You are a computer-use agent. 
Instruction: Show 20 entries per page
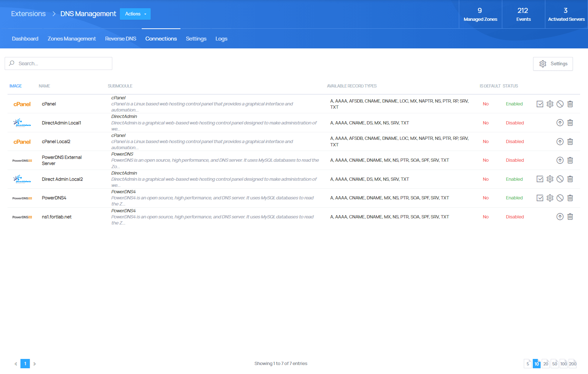click(546, 364)
